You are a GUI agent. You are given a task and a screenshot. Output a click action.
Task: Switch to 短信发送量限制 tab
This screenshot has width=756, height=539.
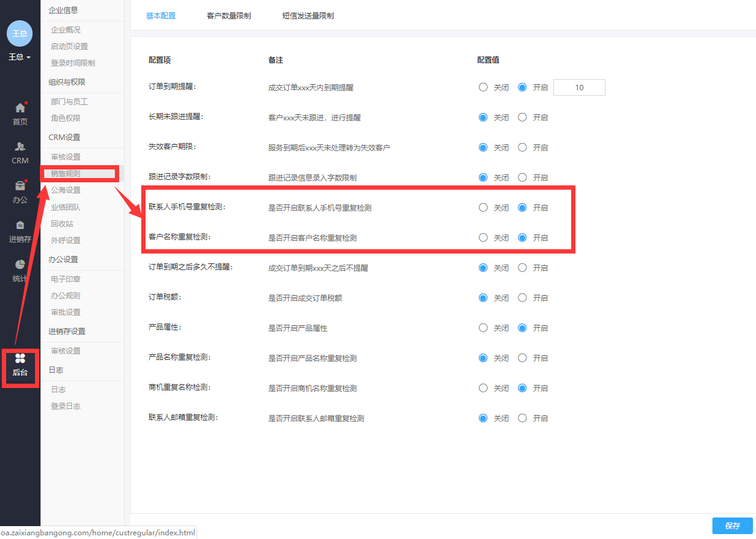pos(308,16)
